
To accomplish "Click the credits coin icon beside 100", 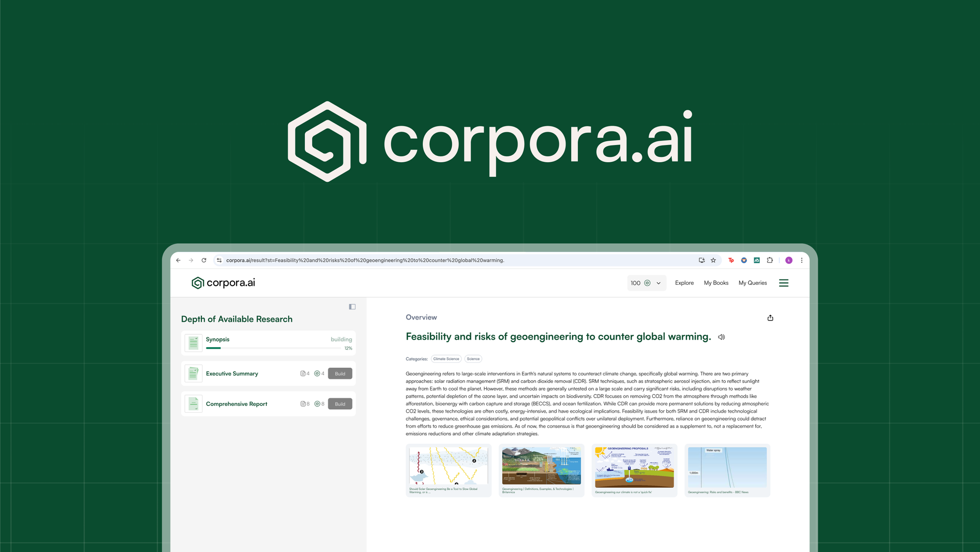I will [x=647, y=283].
